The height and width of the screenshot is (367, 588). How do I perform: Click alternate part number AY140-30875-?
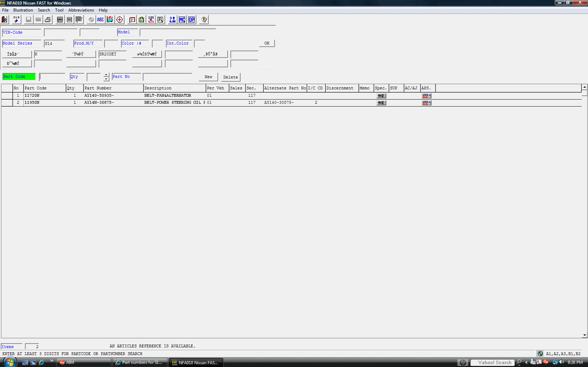[x=279, y=102]
